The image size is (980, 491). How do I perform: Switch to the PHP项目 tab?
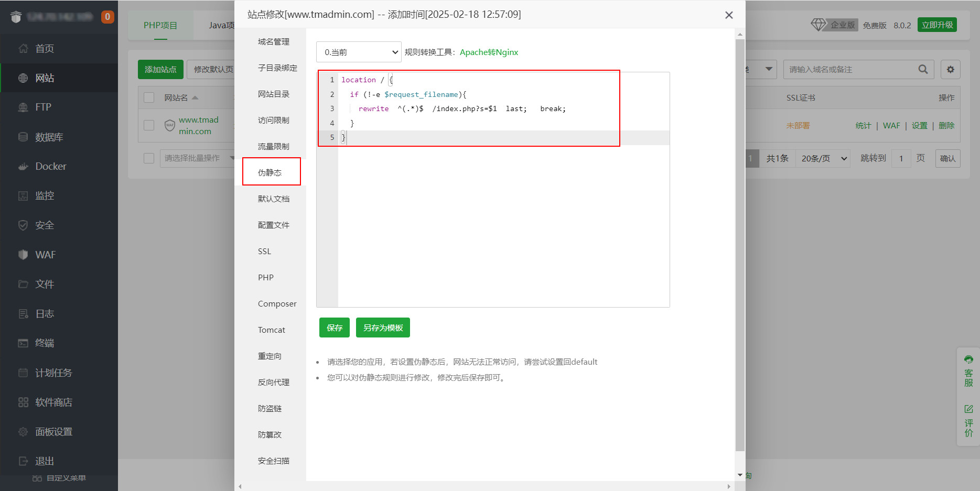(160, 25)
